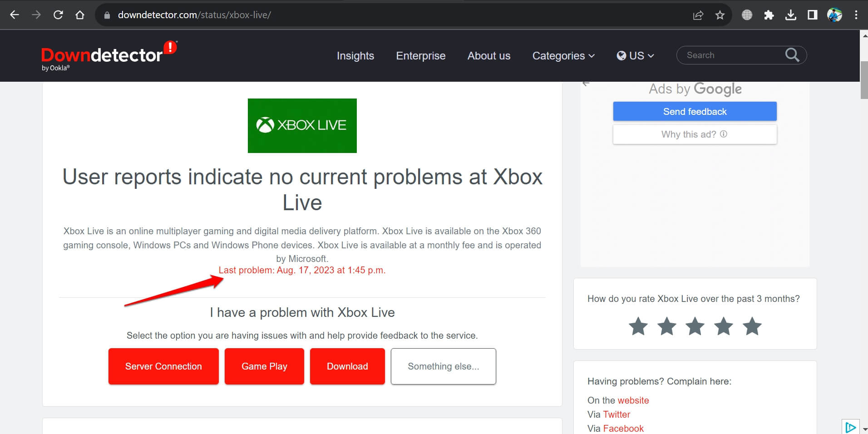This screenshot has width=868, height=434.
Task: Open the Twitter complaint link
Action: 616,414
